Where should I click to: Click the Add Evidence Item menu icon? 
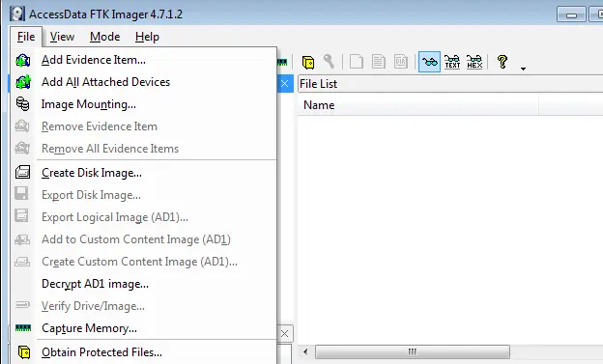pos(22,61)
